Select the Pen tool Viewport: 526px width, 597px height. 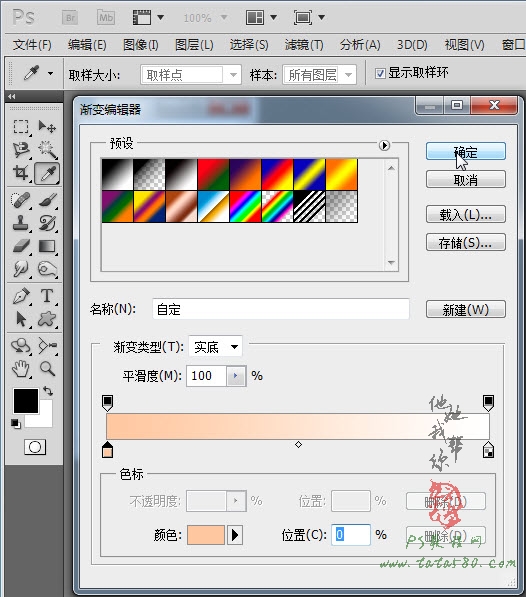[x=21, y=296]
